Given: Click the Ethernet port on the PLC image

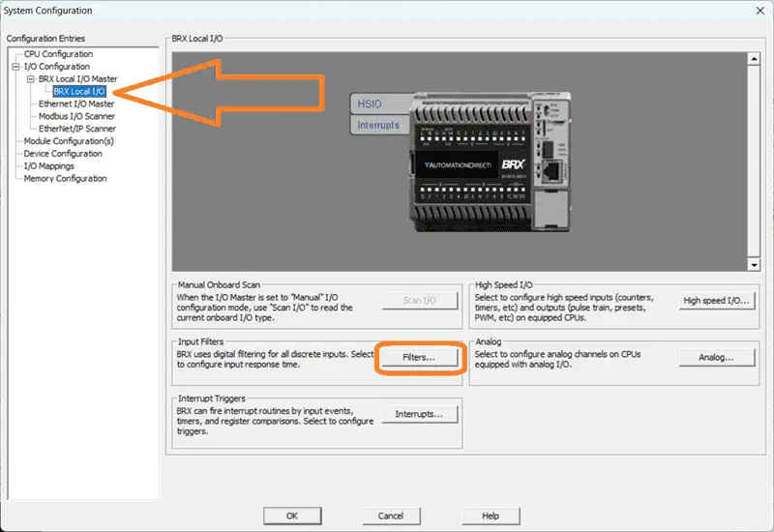Looking at the screenshot, I should click(551, 171).
